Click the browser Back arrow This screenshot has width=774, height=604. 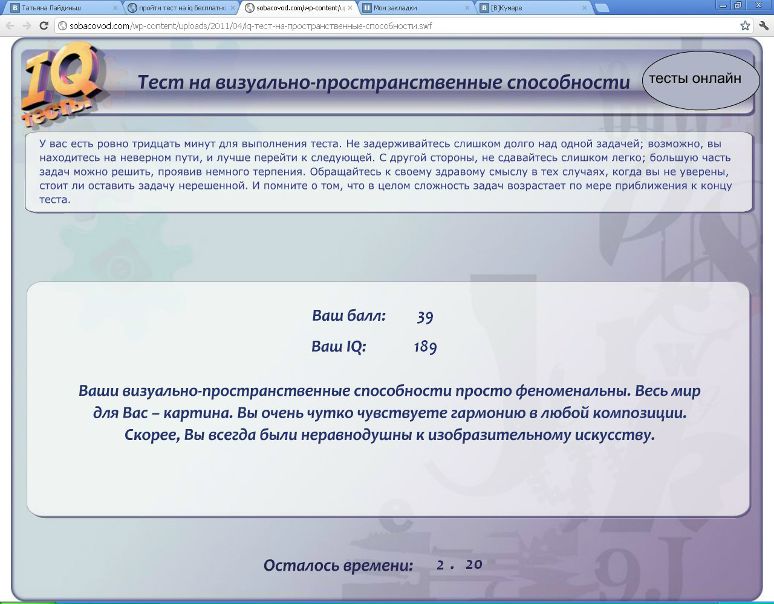pyautogui.click(x=9, y=25)
